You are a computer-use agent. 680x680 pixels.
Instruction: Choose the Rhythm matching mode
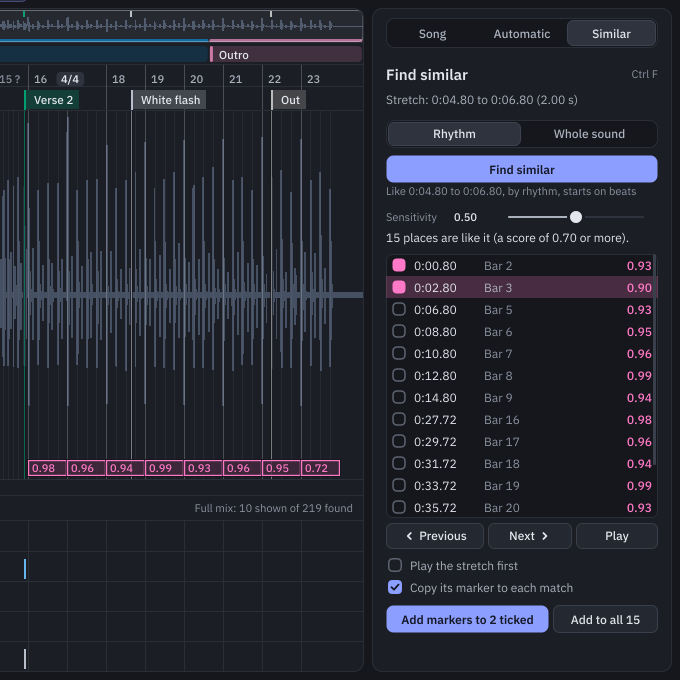point(454,134)
